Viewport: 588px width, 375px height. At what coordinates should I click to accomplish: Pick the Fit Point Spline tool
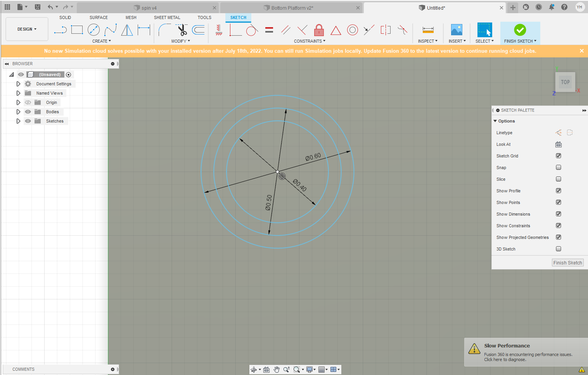[110, 30]
